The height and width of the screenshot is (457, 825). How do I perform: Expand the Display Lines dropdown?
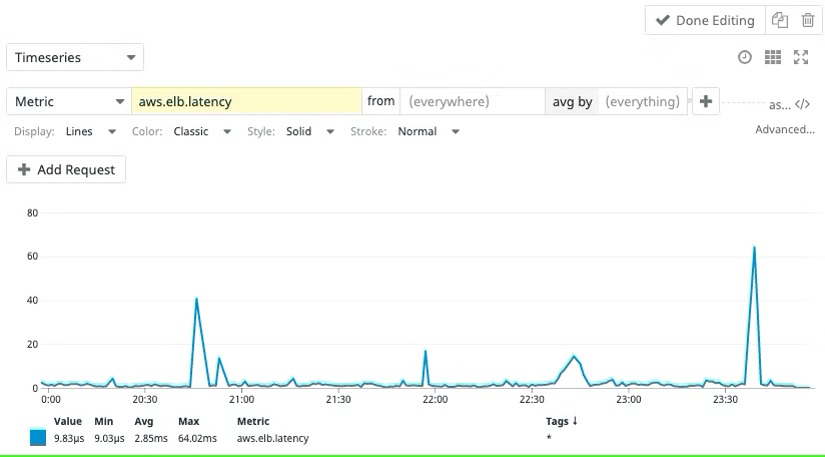[90, 131]
